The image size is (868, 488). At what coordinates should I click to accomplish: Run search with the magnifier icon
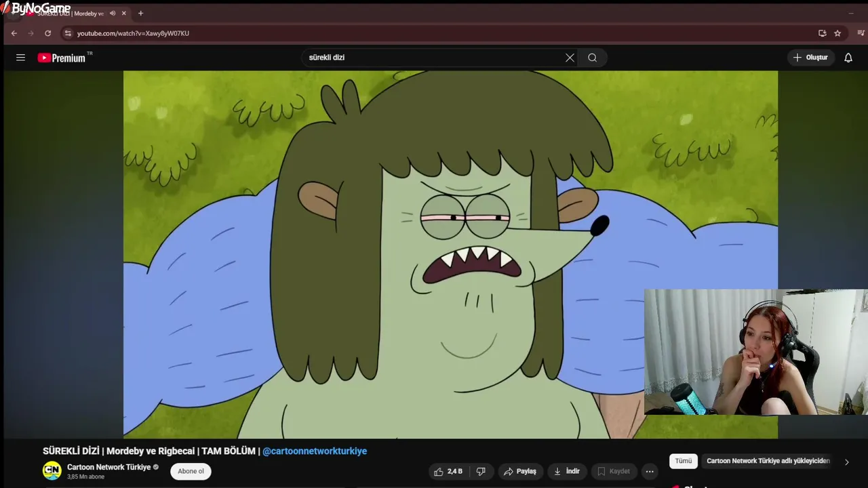coord(592,58)
